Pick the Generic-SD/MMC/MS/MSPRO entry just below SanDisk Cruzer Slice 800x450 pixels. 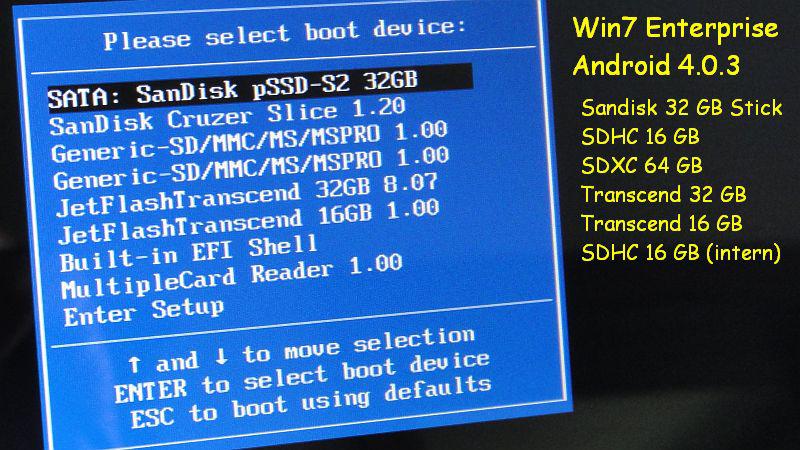(249, 142)
